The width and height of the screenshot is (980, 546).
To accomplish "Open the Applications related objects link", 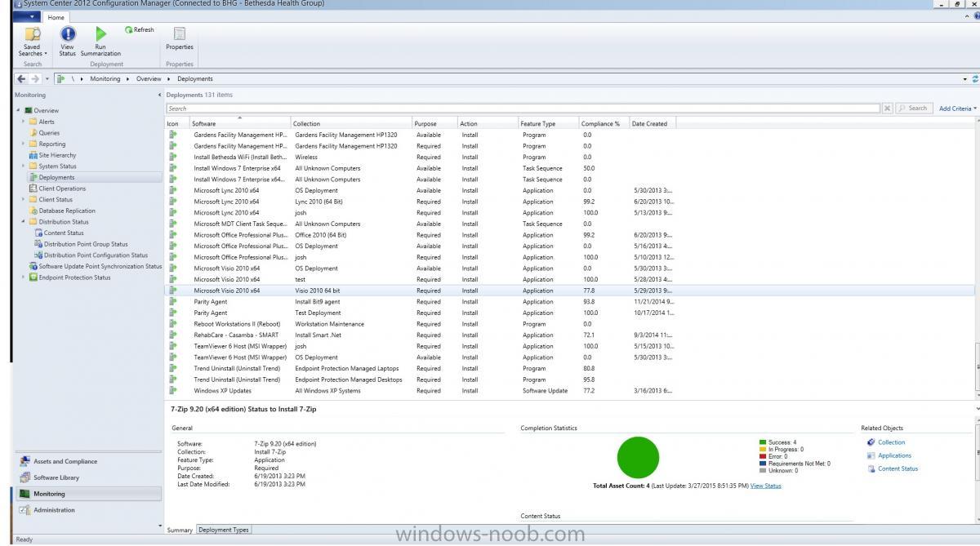I will click(x=894, y=455).
